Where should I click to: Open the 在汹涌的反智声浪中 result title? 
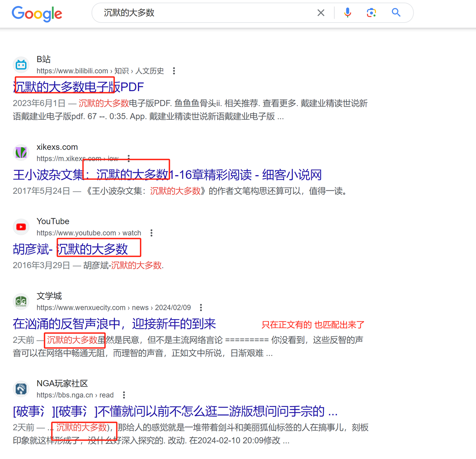(x=114, y=324)
